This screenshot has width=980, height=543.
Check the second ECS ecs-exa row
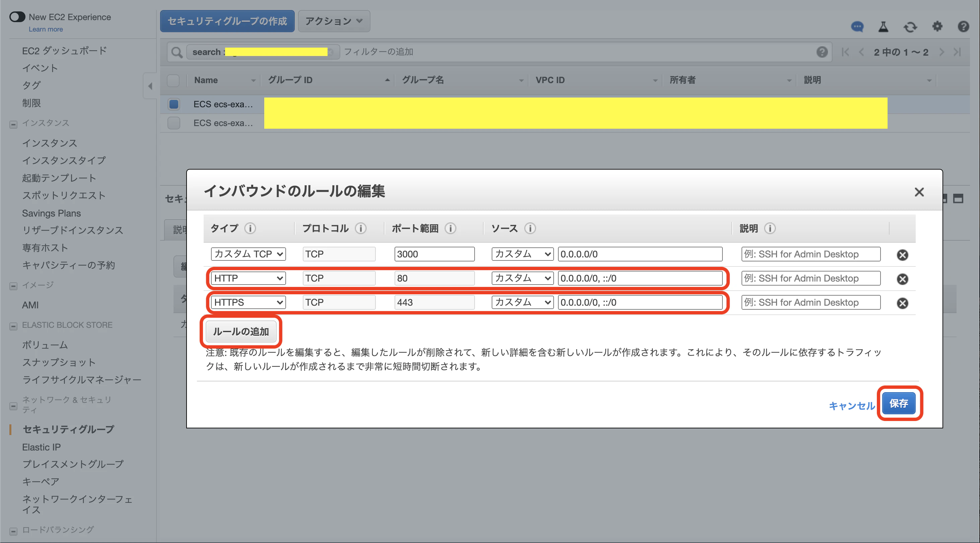(x=174, y=123)
